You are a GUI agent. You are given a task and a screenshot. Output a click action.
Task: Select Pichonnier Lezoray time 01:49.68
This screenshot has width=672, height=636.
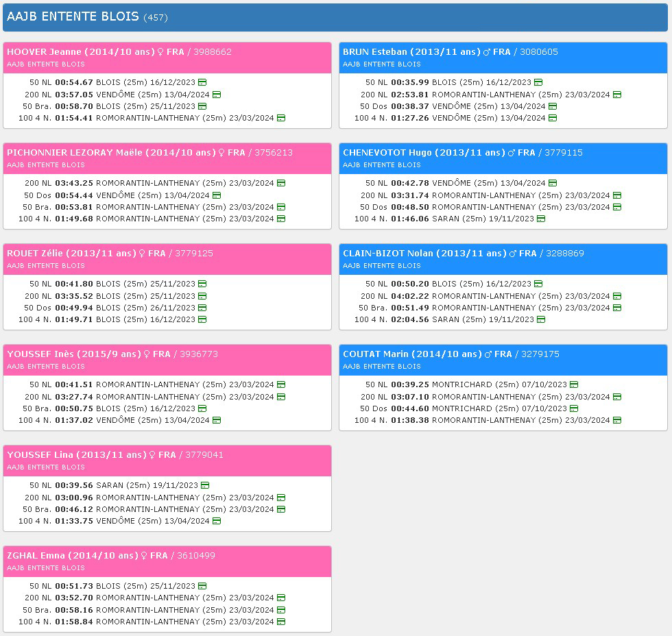point(74,219)
